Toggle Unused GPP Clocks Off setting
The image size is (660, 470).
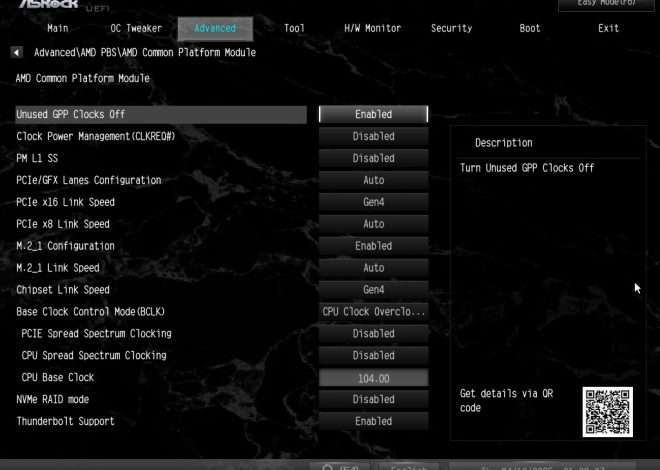point(373,115)
